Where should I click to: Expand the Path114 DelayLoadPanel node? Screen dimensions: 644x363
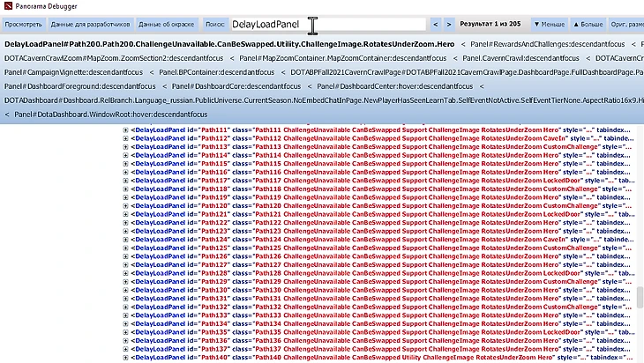125,155
